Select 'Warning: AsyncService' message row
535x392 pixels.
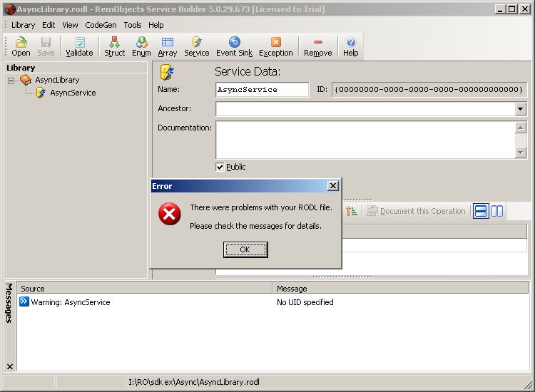pyautogui.click(x=273, y=302)
